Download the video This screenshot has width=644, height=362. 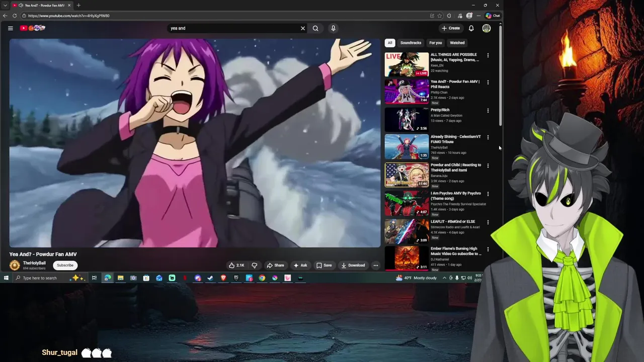point(353,265)
